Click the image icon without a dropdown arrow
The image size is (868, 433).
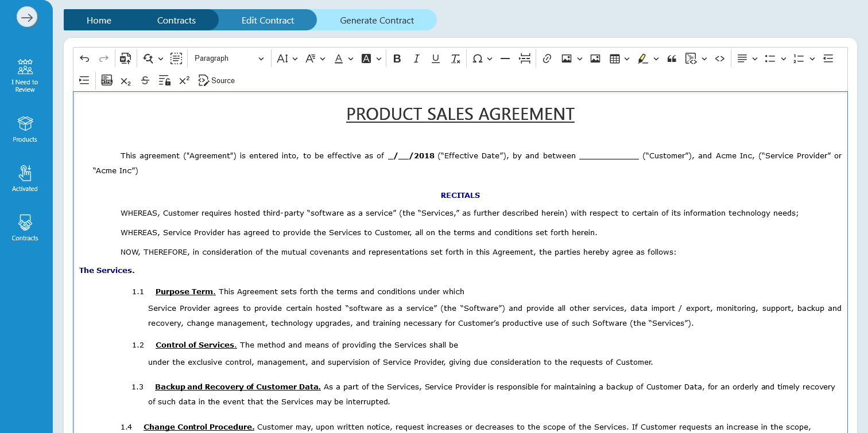[595, 58]
